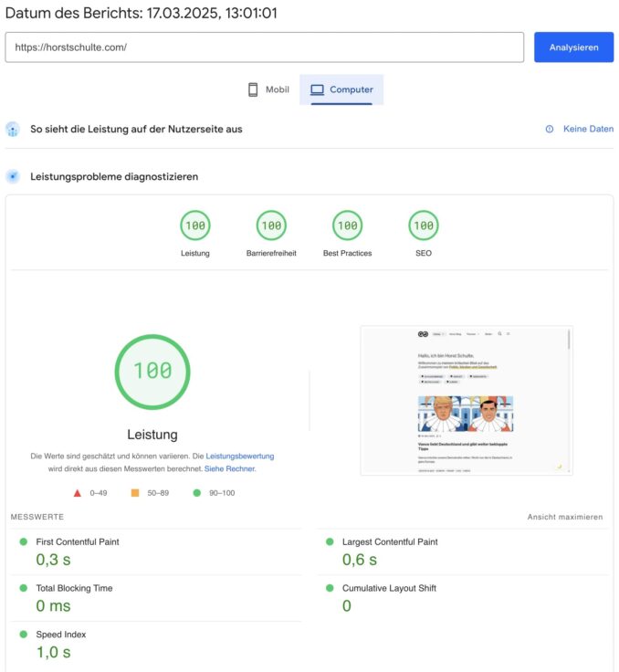Screen dimensions: 619x672
Task: Click the Leistungsprobleme diagnostizieren heading
Action: point(114,176)
